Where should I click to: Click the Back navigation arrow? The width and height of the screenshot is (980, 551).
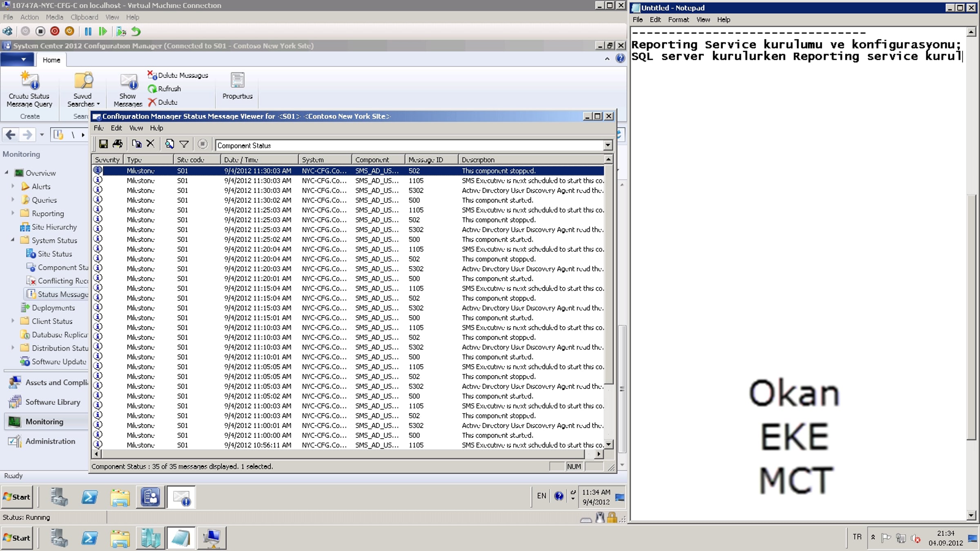coord(11,134)
